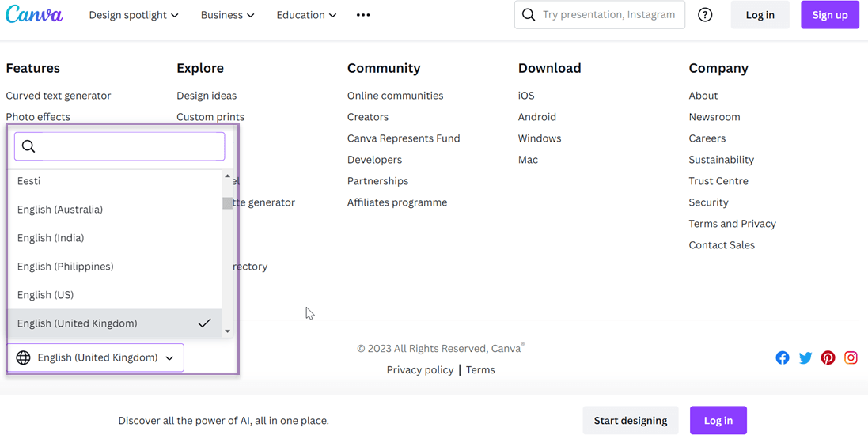Open Sustainability link
Screen dimensions: 868x435
(722, 160)
